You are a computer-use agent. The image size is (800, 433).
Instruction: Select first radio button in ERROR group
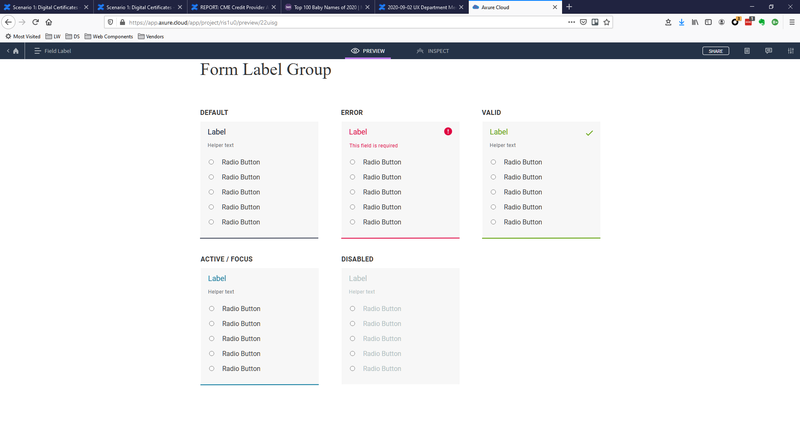click(353, 162)
